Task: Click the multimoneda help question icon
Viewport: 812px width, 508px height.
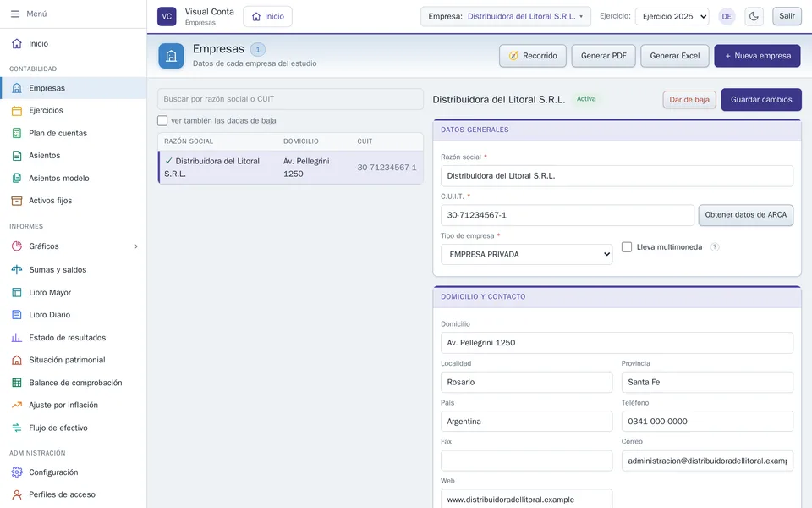Action: (x=715, y=247)
